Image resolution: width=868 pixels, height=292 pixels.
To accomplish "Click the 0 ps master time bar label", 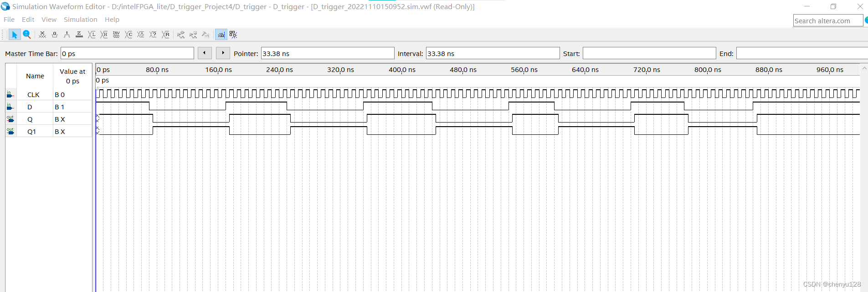I will [103, 80].
